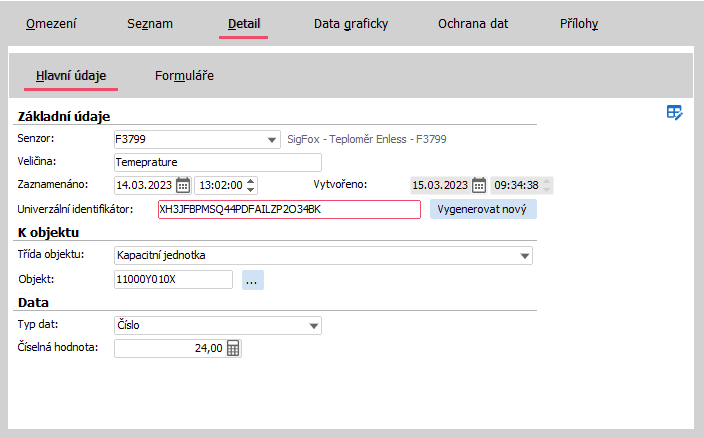Open the Ochrana dat tab

tap(473, 23)
